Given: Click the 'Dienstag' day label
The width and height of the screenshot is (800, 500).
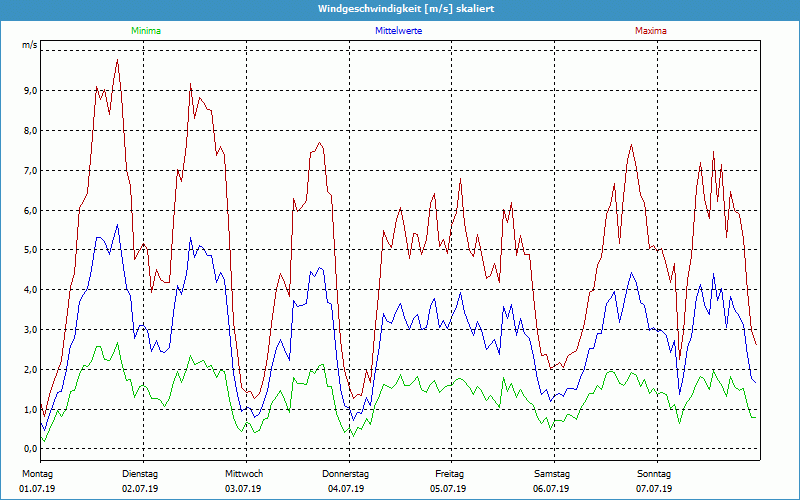Looking at the screenshot, I should click(140, 474).
